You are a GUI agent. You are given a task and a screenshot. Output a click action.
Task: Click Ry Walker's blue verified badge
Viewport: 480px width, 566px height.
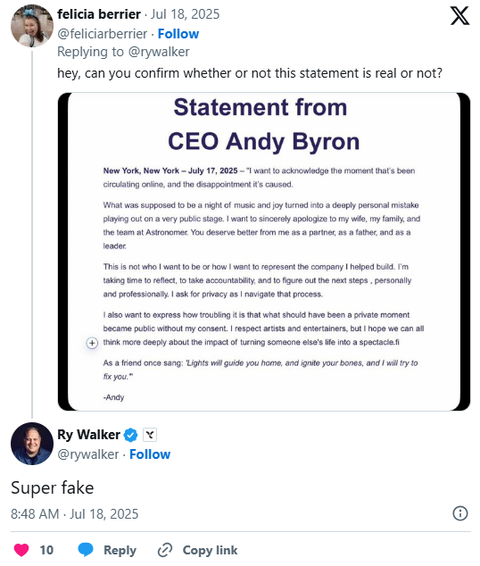(x=131, y=435)
